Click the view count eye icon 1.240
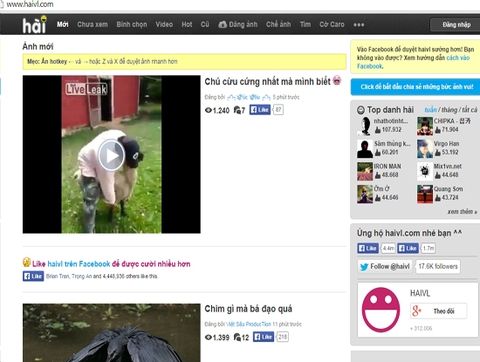The height and width of the screenshot is (362, 480). [208, 110]
